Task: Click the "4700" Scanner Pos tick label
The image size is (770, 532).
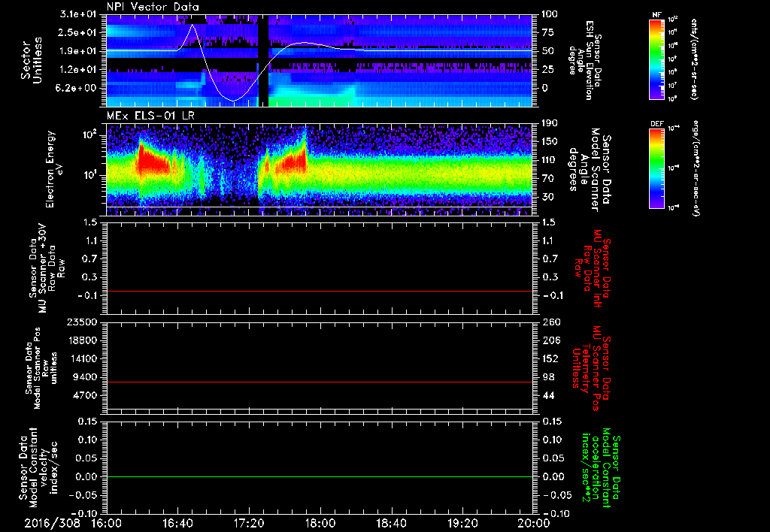Action: [x=85, y=395]
